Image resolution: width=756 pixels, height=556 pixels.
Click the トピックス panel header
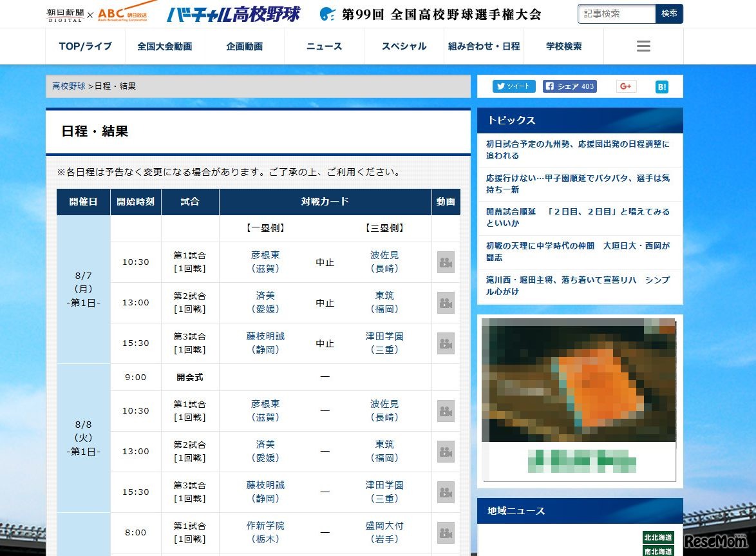pos(580,120)
